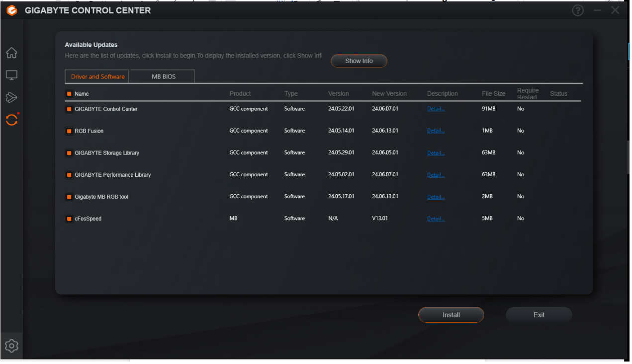Select the cFosSpeed row name
The height and width of the screenshot is (364, 632).
click(88, 218)
